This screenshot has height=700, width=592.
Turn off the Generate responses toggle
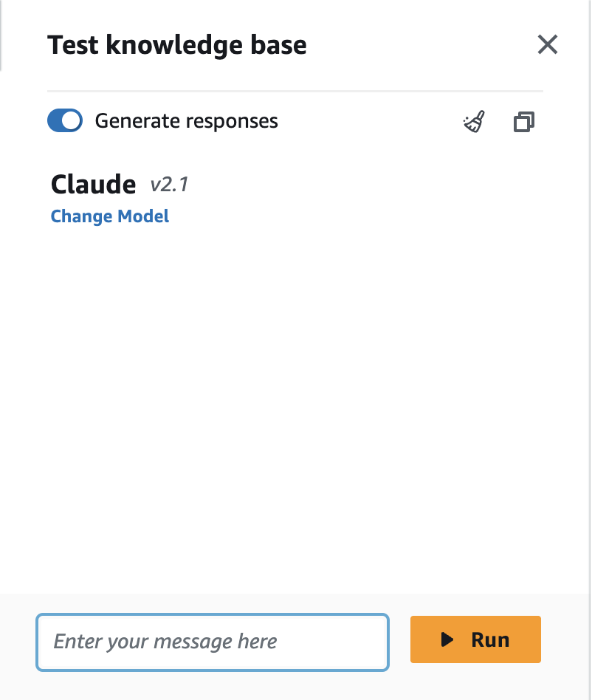(65, 120)
